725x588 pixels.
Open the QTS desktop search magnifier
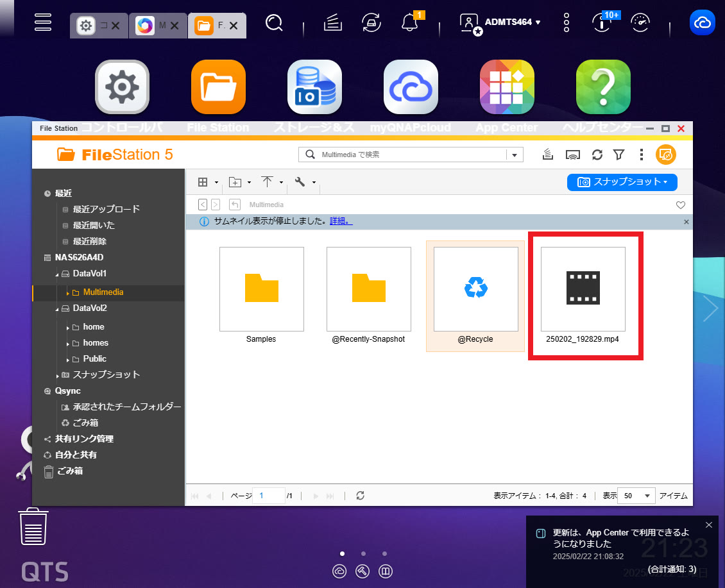pyautogui.click(x=274, y=22)
